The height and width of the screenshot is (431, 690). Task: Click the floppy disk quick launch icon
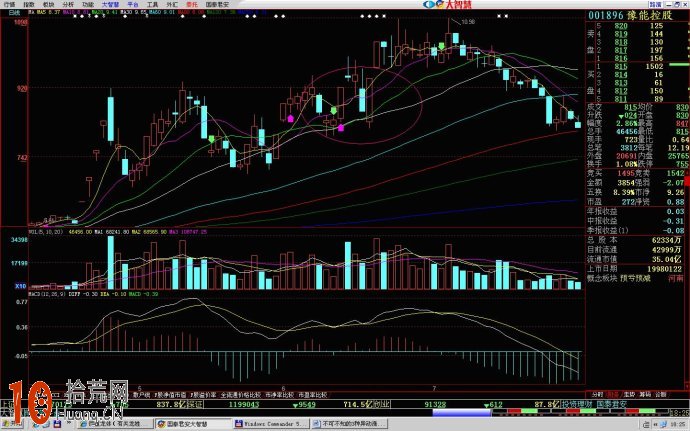pyautogui.click(x=57, y=424)
